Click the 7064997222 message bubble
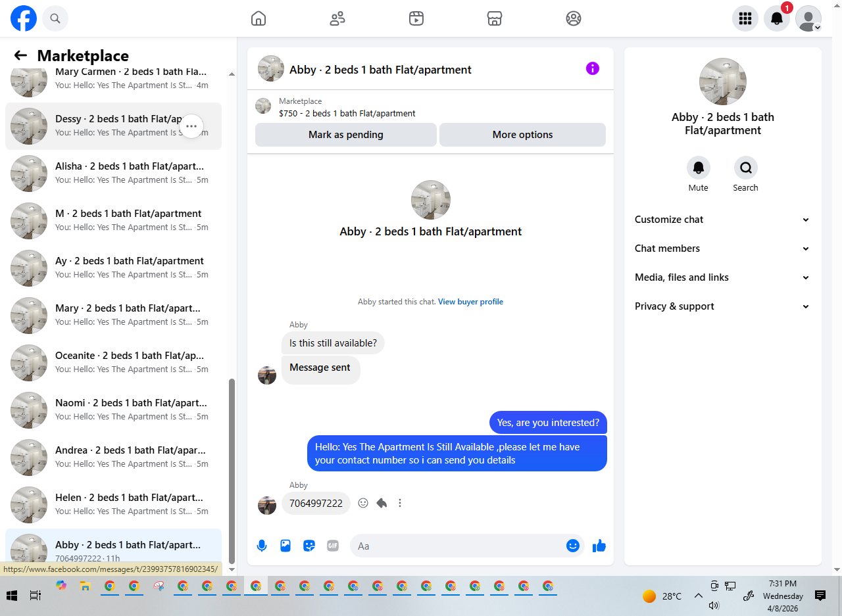The width and height of the screenshot is (842, 616). [316, 504]
